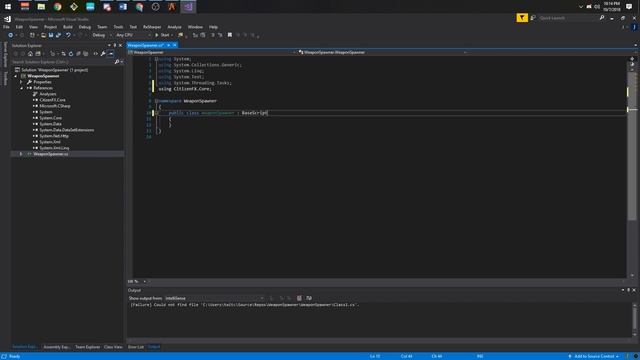Switch to the WeaponSpawner.cs editor tab

146,45
